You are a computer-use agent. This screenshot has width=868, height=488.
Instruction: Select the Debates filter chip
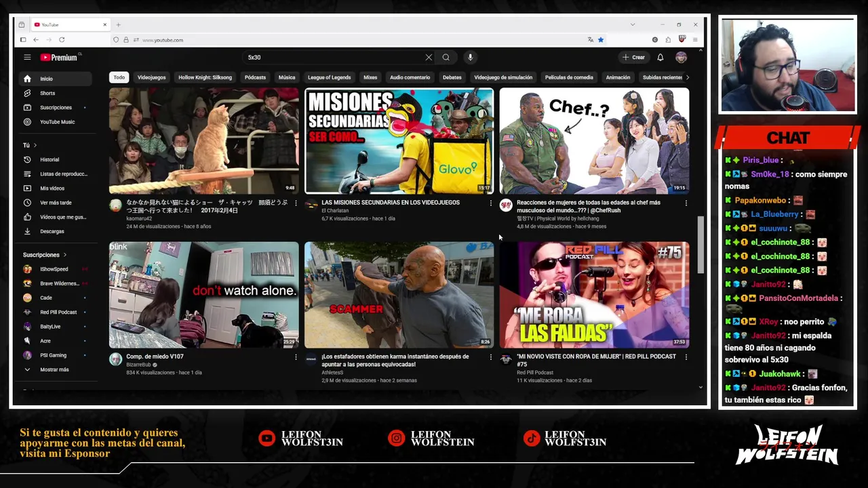(452, 77)
